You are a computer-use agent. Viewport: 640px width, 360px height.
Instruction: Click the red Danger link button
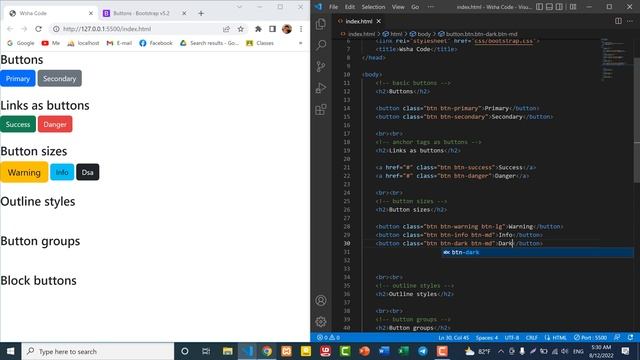[55, 124]
